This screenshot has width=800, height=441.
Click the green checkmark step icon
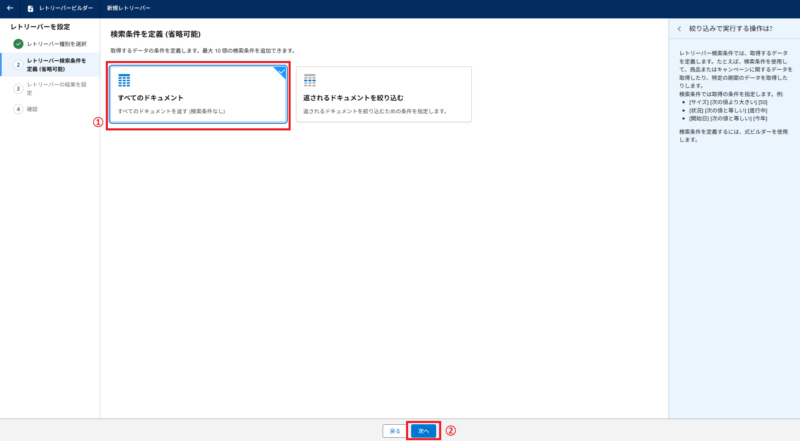18,45
